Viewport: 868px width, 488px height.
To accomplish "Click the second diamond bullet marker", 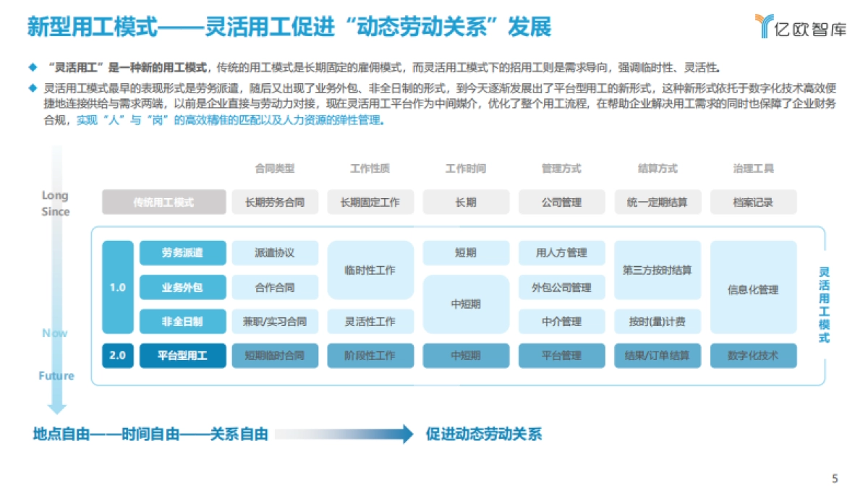I will click(32, 87).
